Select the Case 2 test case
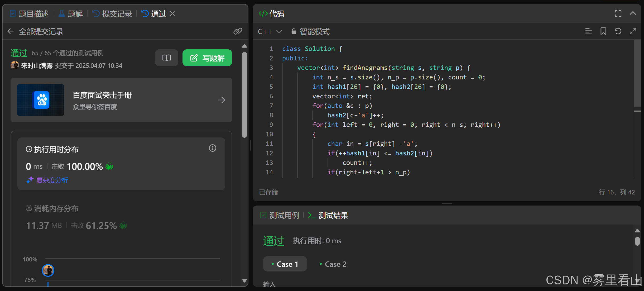644x291 pixels. coord(333,264)
